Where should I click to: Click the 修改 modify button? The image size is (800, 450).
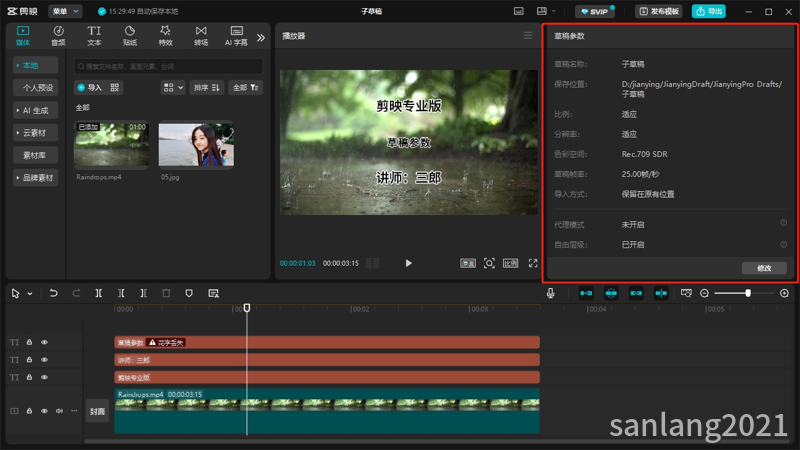pyautogui.click(x=764, y=268)
